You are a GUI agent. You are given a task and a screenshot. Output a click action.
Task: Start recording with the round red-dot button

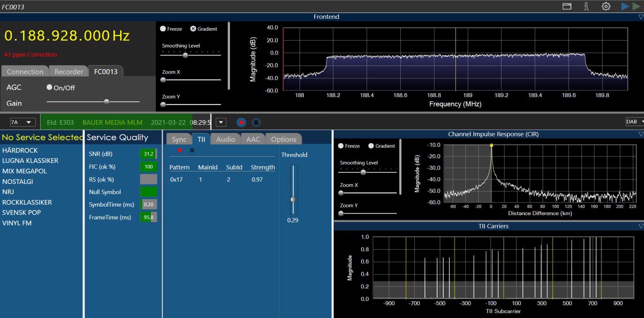pos(241,123)
